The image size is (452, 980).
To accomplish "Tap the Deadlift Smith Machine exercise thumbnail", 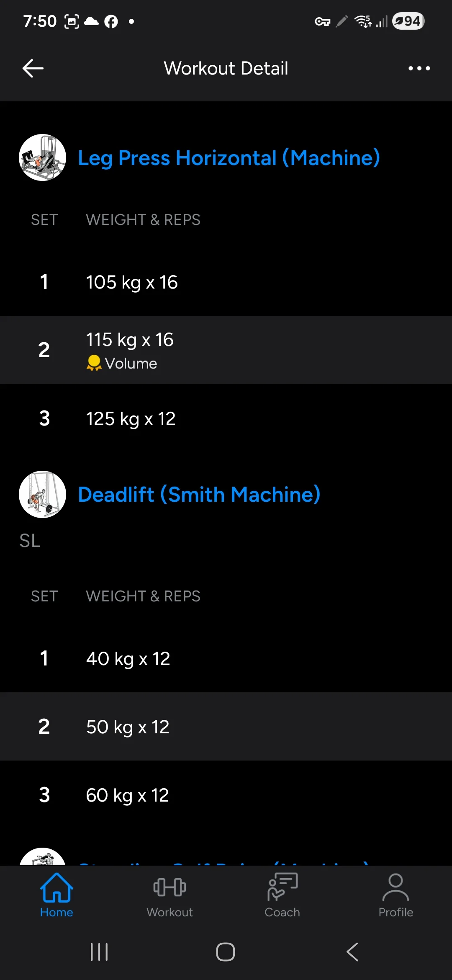I will pos(42,495).
